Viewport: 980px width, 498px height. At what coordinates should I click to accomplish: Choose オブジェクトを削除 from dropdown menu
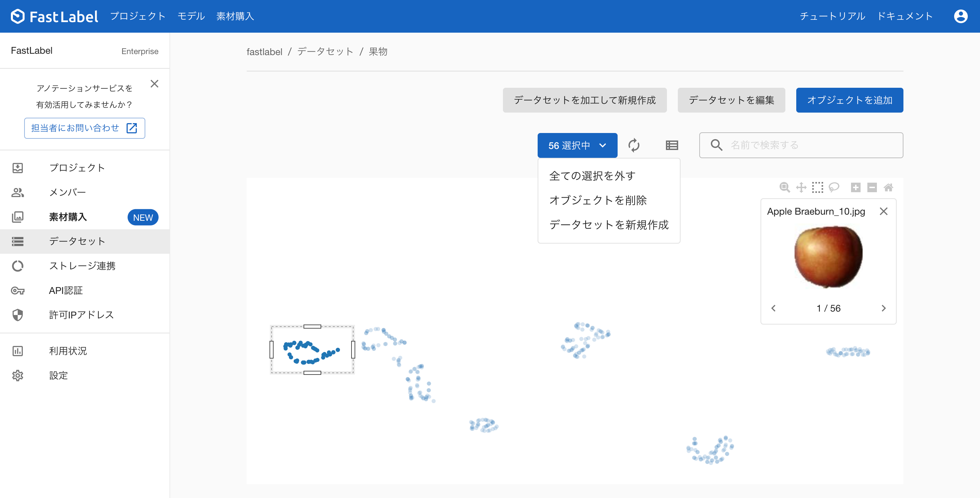pos(598,200)
